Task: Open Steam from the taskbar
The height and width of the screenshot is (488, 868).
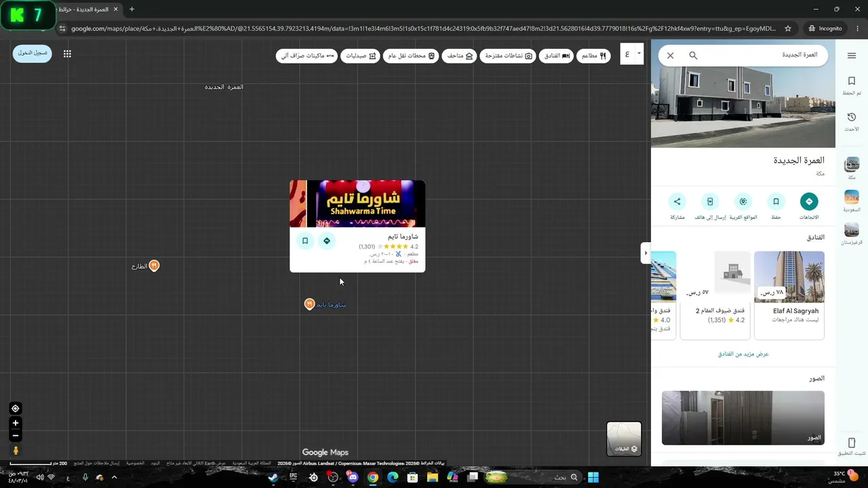Action: click(273, 477)
